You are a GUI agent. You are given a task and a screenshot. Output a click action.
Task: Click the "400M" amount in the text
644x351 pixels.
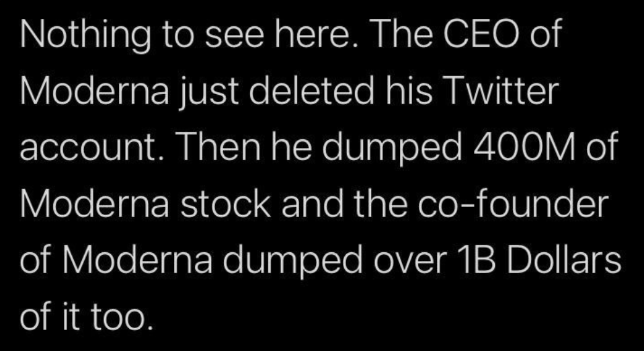(x=499, y=147)
